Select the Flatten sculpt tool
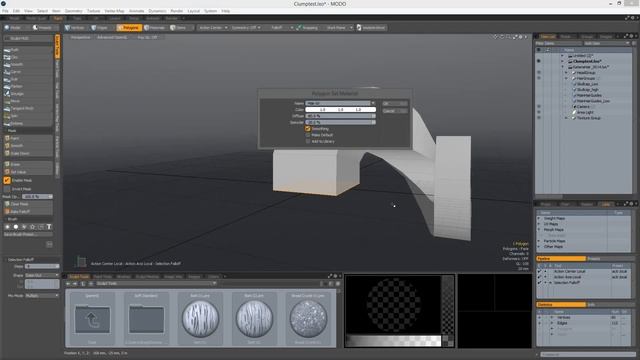The width and height of the screenshot is (640, 360). click(x=28, y=87)
